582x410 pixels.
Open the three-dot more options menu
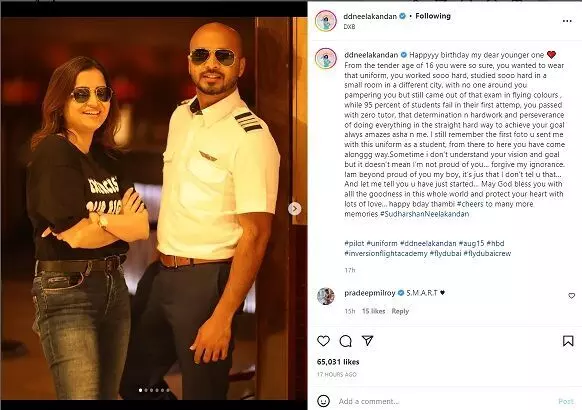[567, 21]
